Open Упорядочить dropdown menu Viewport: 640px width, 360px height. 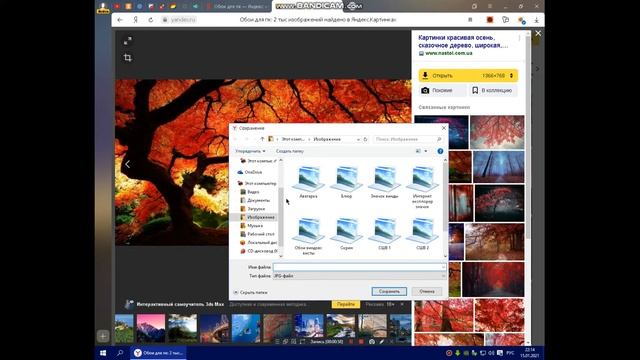tap(250, 151)
